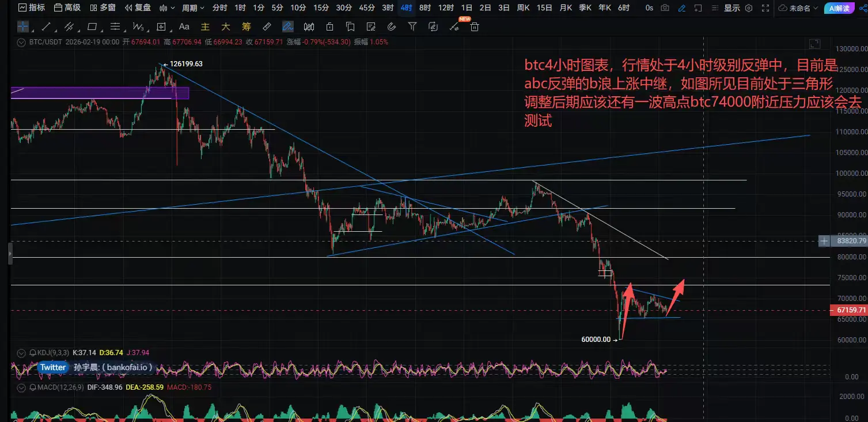Toggle the highlighted drawing brush tool
Viewport: 868px width, 422px height.
point(288,27)
